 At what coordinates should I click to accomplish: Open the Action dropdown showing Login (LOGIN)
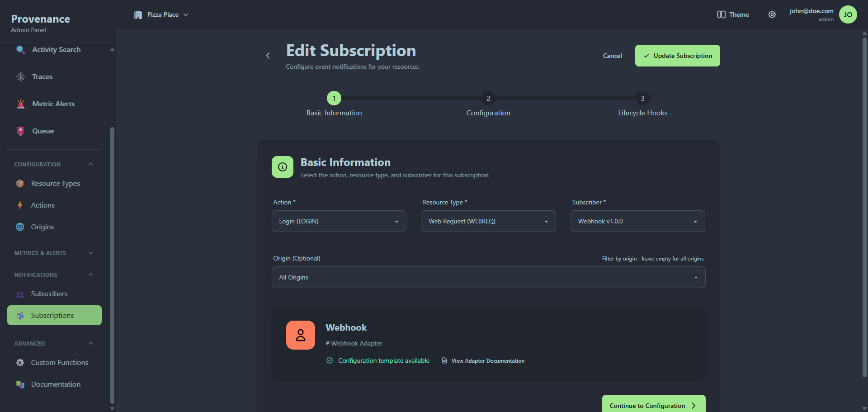coord(339,221)
